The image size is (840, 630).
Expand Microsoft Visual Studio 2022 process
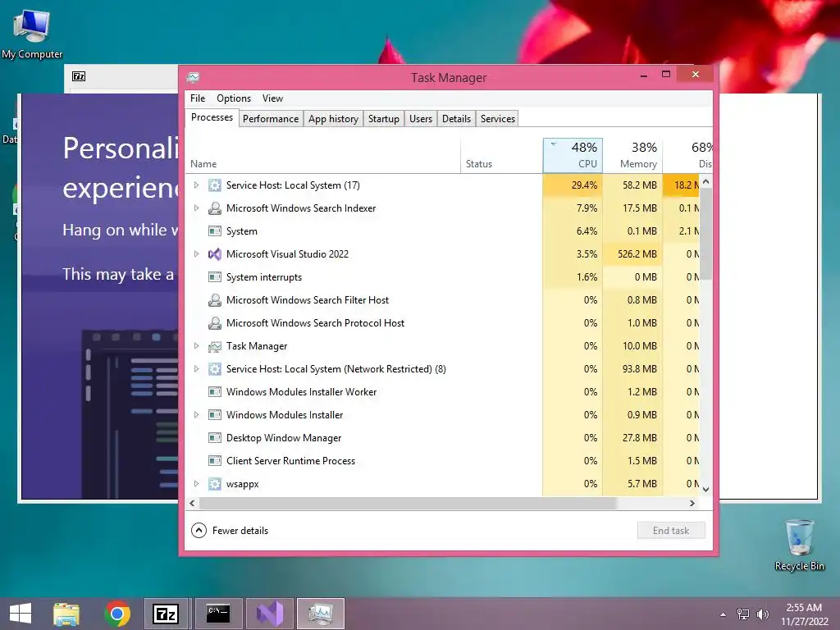[x=197, y=254]
